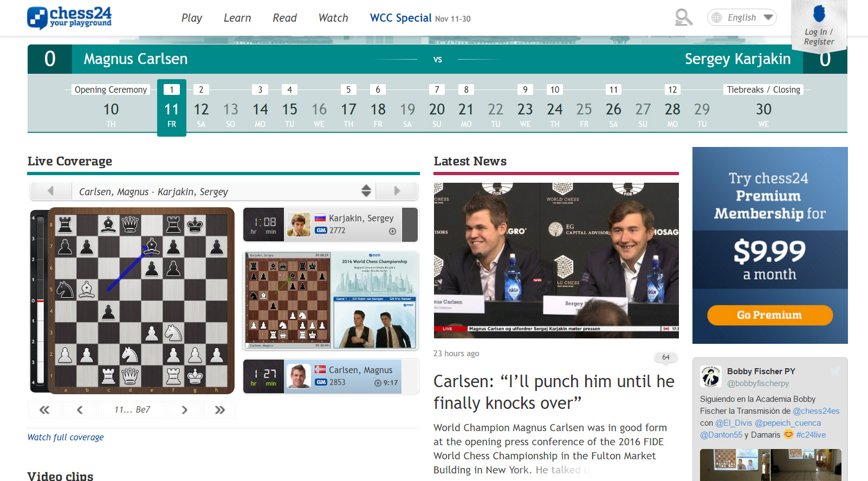The image size is (868, 481).
Task: Select Opening Ceremony day 10
Action: [x=111, y=107]
